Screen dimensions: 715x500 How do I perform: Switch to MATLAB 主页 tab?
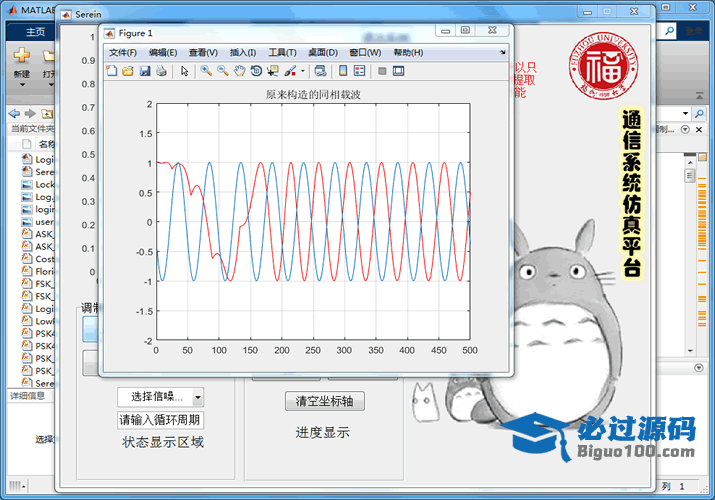tap(35, 32)
